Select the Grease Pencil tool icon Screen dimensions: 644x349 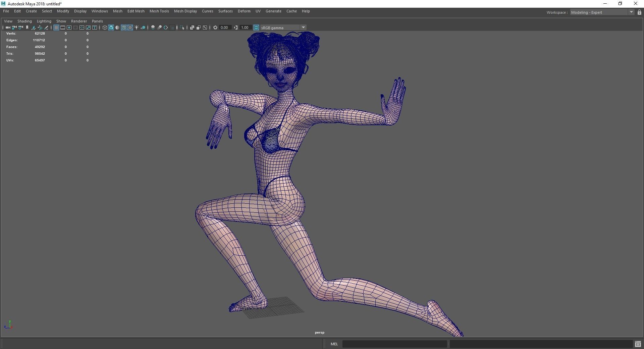46,28
